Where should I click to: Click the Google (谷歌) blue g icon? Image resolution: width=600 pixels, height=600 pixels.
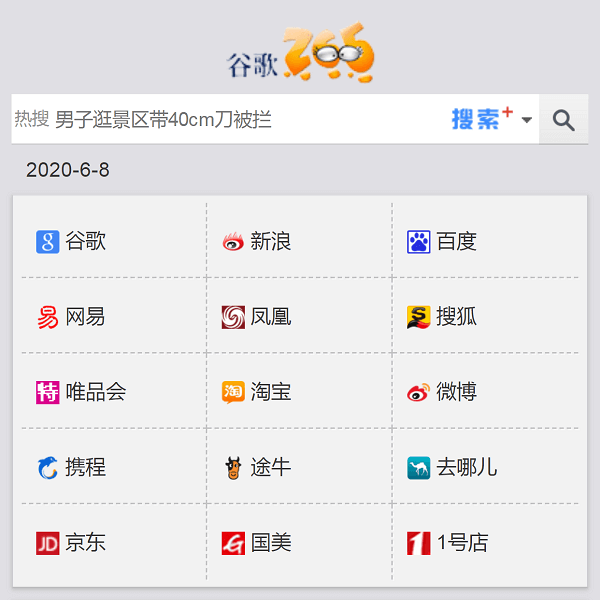coord(47,242)
